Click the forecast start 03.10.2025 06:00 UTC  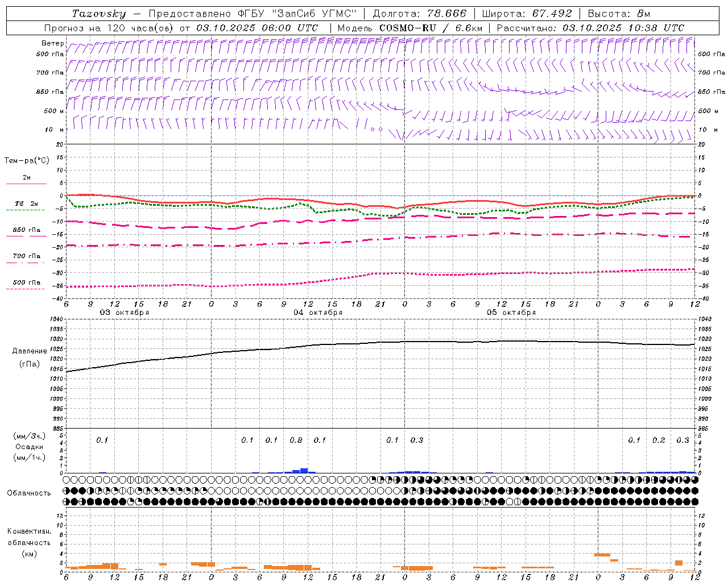coord(257,28)
